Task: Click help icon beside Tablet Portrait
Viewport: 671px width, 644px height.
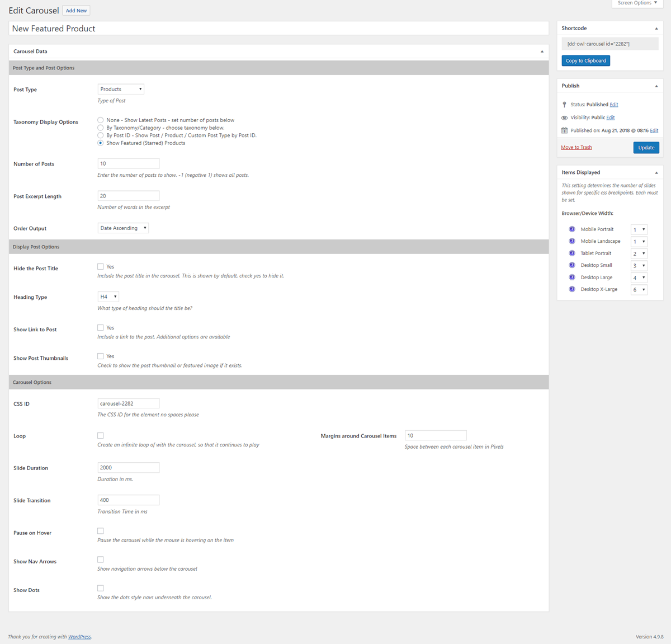Action: pos(572,253)
